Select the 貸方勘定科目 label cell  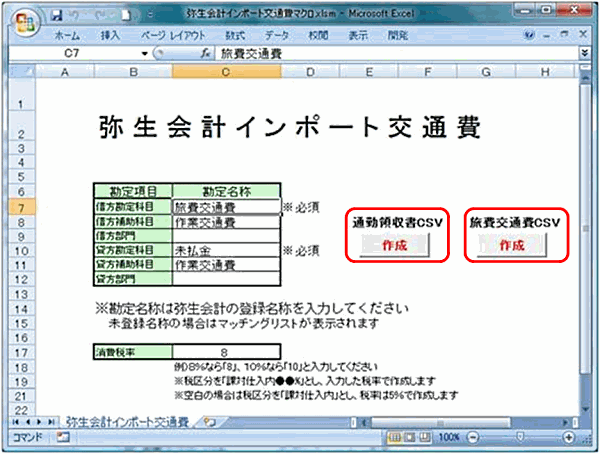133,250
